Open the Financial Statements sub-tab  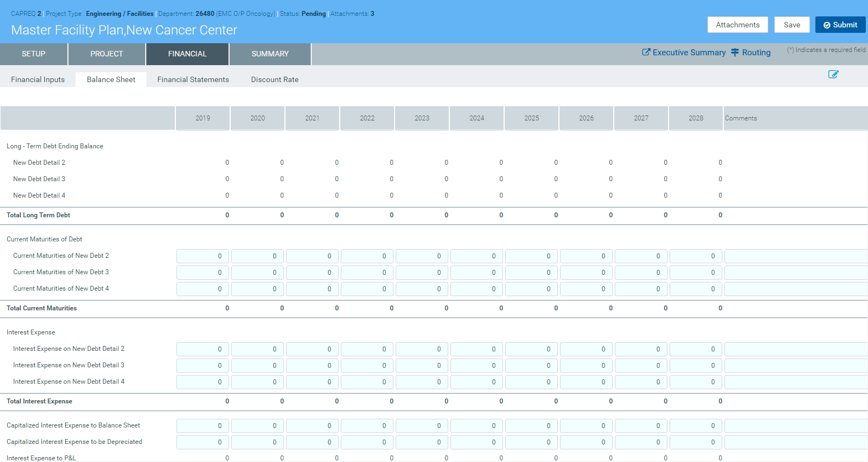point(193,79)
